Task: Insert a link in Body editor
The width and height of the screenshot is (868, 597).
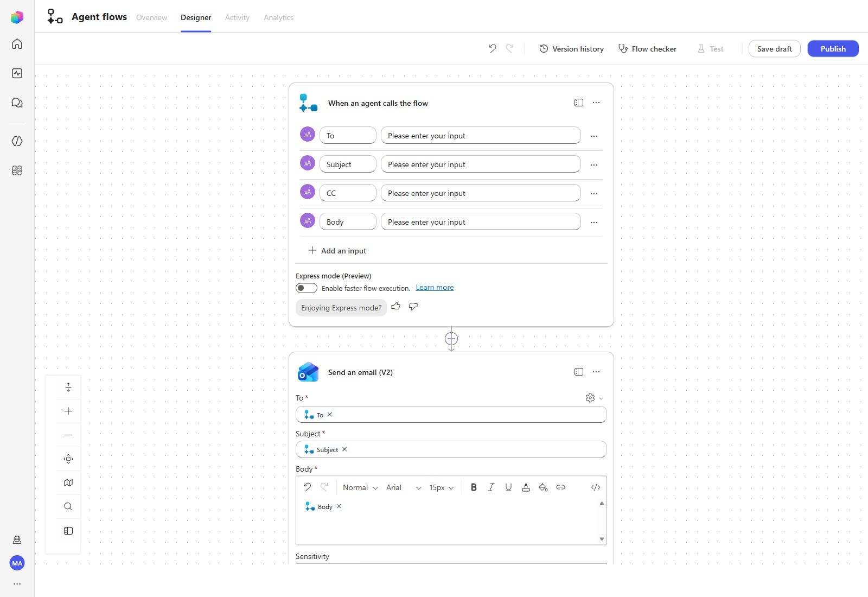Action: 560,487
